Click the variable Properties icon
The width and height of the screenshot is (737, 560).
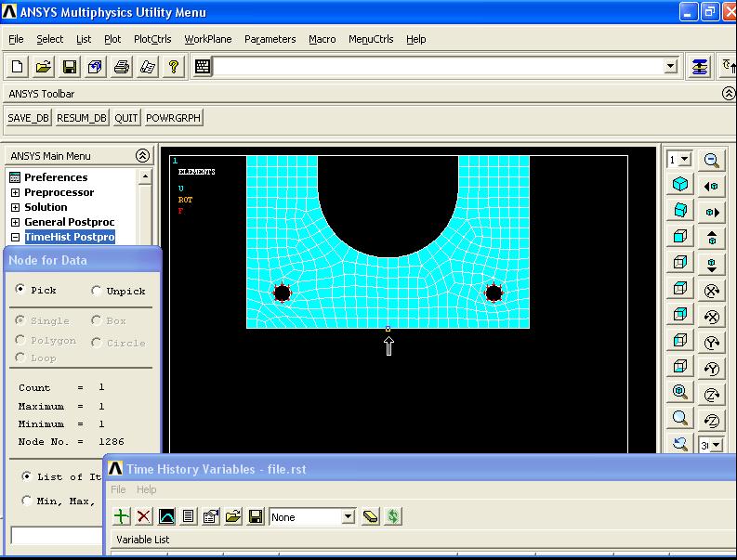point(211,516)
